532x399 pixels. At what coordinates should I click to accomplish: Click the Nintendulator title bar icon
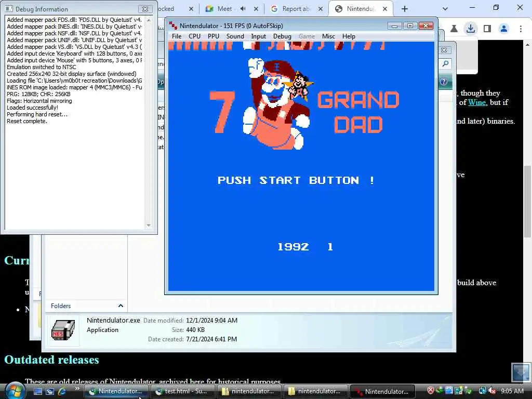point(174,25)
